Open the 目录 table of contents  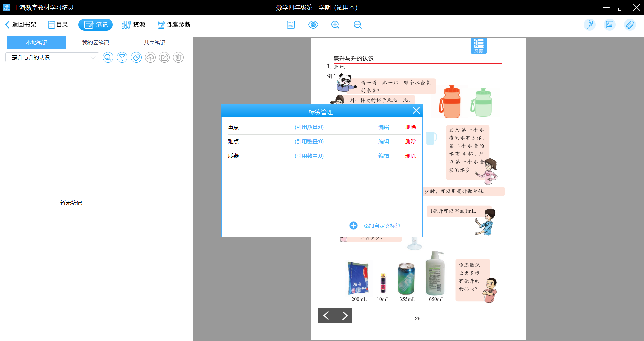(x=58, y=25)
